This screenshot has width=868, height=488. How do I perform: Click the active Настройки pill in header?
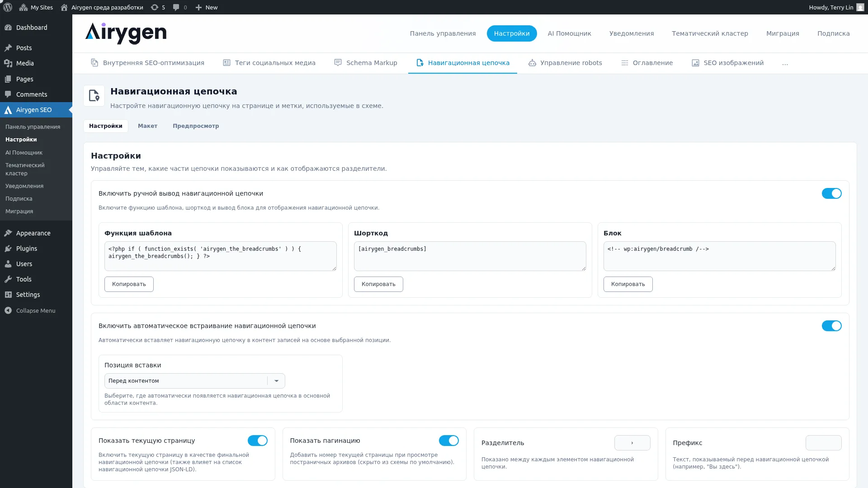[512, 33]
